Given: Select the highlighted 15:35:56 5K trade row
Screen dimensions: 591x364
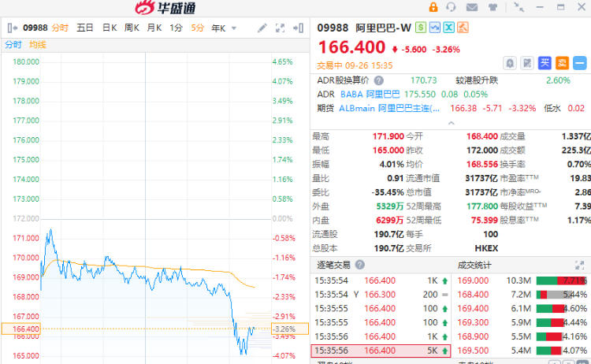Looking at the screenshot, I should click(381, 351).
